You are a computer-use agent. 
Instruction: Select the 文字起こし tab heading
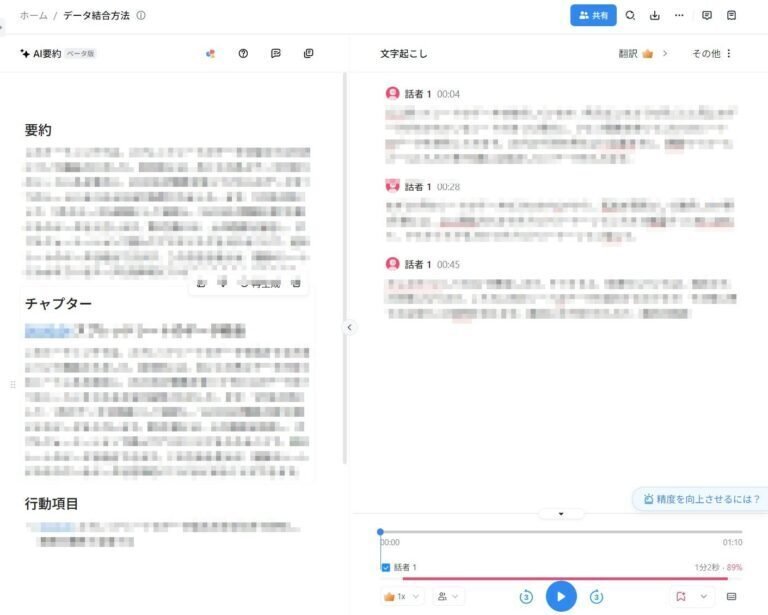404,54
